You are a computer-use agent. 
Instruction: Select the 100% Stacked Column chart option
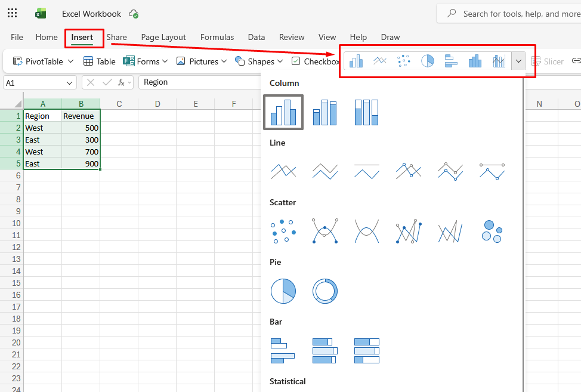tap(366, 112)
